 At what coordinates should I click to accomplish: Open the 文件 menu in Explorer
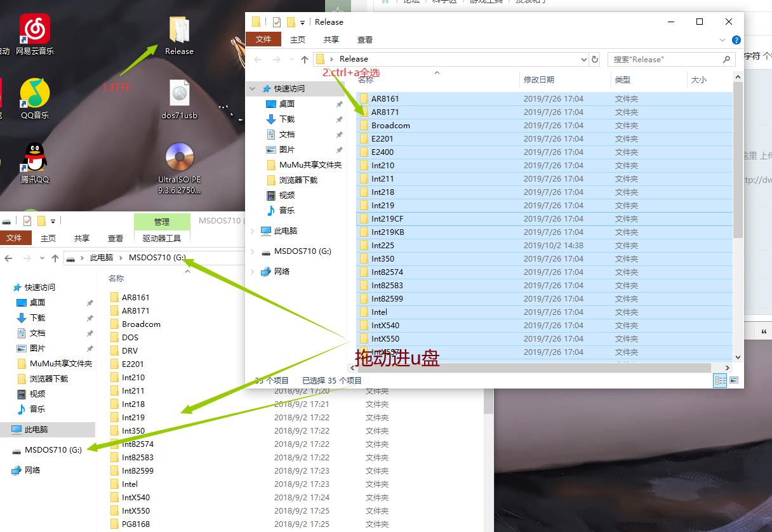[x=264, y=39]
